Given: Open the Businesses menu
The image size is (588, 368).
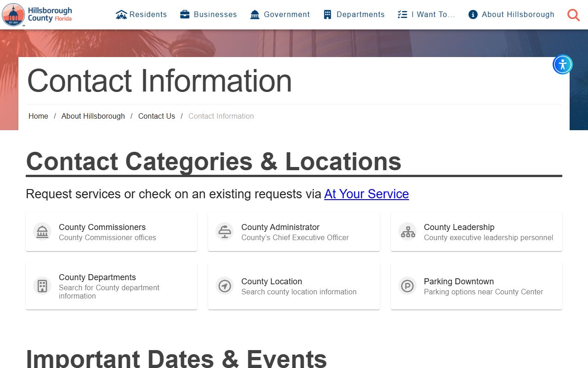Looking at the screenshot, I should coord(209,15).
